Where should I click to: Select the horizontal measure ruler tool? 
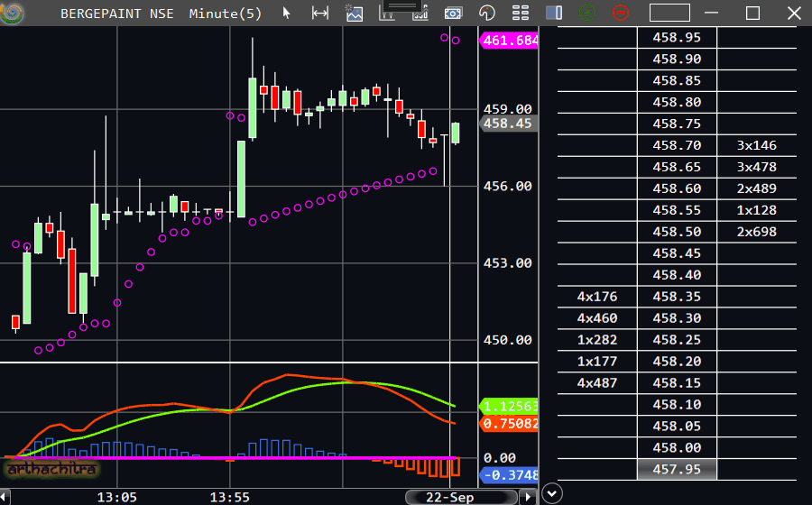click(x=320, y=13)
